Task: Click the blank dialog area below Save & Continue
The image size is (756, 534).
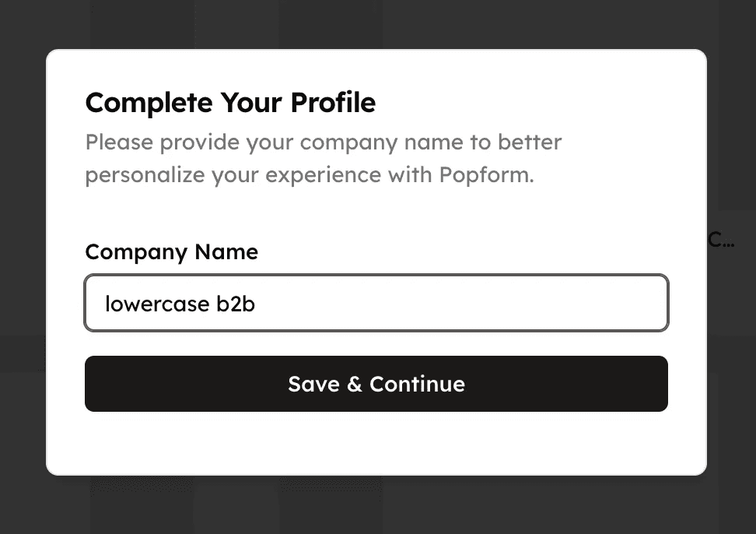Action: click(376, 444)
